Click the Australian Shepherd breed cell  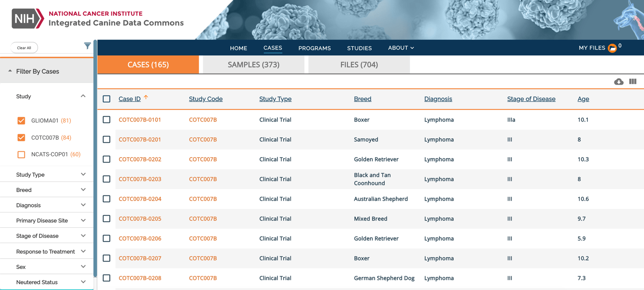381,199
